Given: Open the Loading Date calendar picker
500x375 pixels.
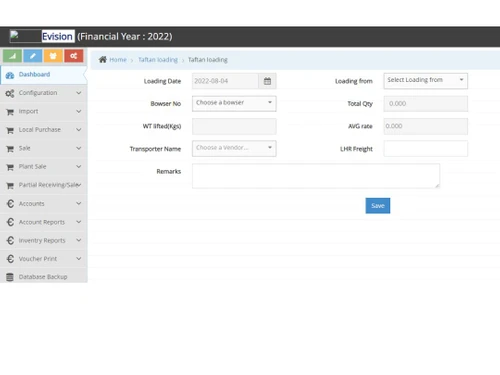Looking at the screenshot, I should 267,81.
